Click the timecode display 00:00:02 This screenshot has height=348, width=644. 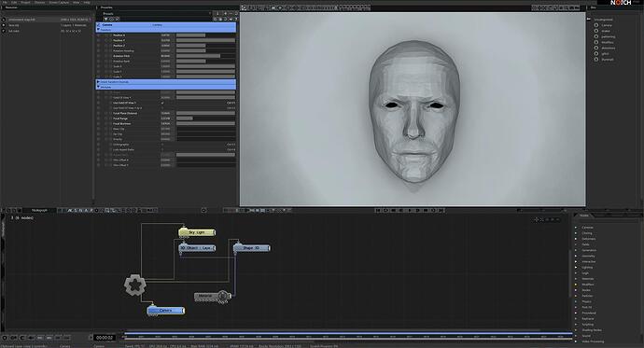click(x=105, y=338)
